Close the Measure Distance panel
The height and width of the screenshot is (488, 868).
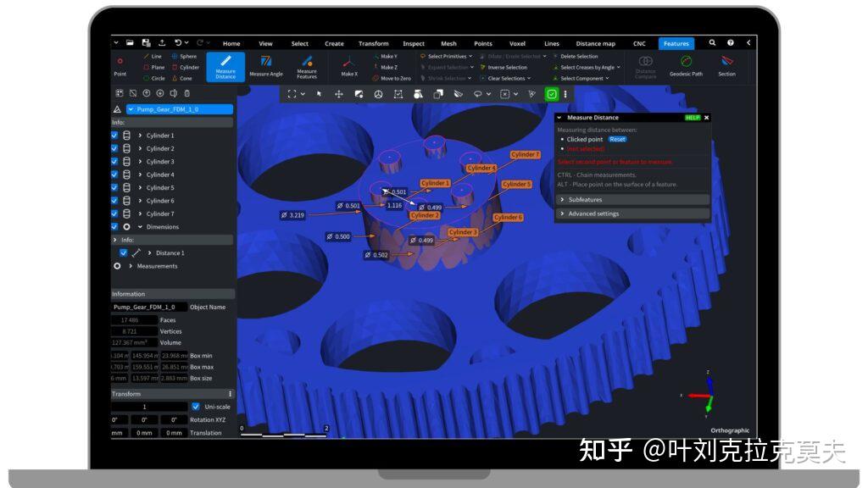706,118
